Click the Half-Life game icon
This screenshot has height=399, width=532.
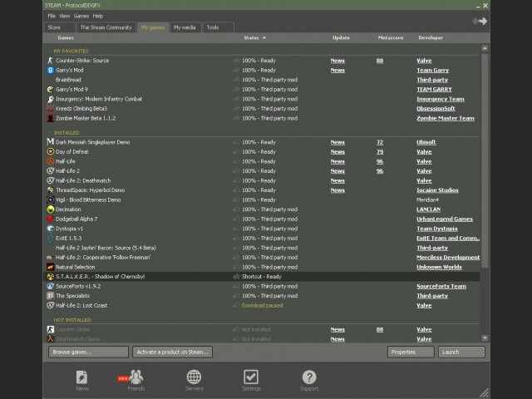point(50,161)
